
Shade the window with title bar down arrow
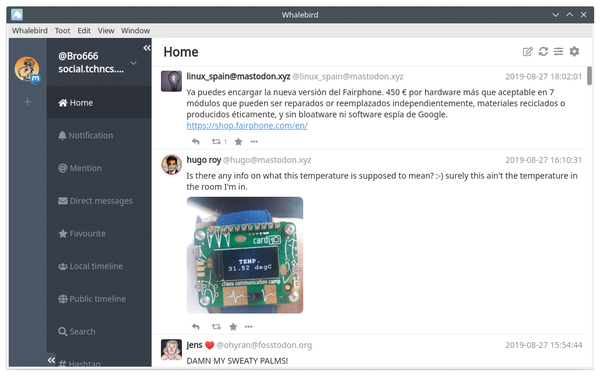point(556,15)
